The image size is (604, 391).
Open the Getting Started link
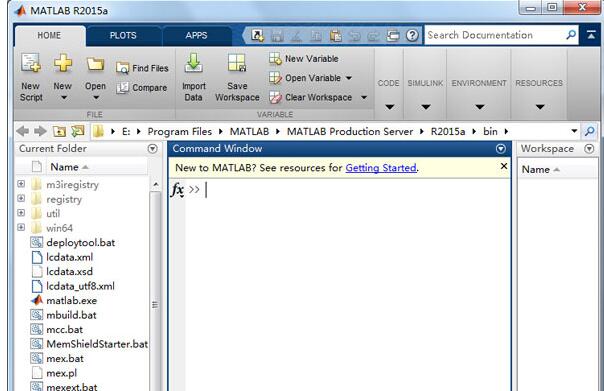click(x=381, y=168)
